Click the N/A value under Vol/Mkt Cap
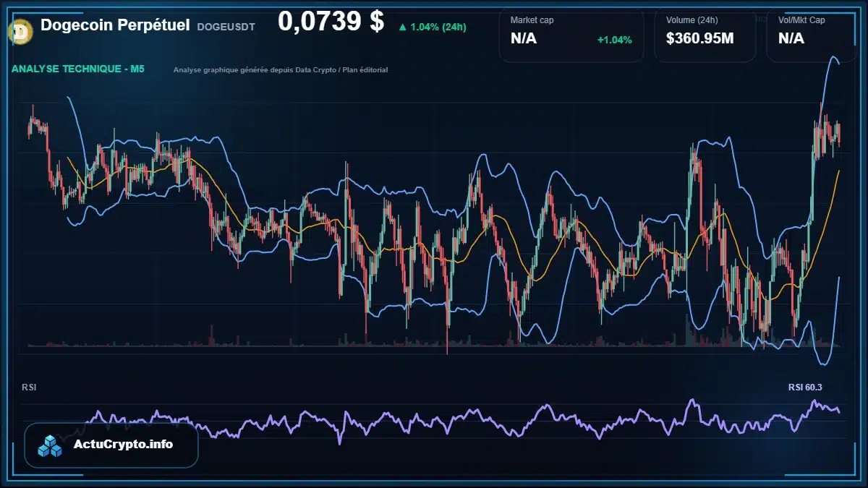The width and height of the screenshot is (868, 488). pos(791,38)
